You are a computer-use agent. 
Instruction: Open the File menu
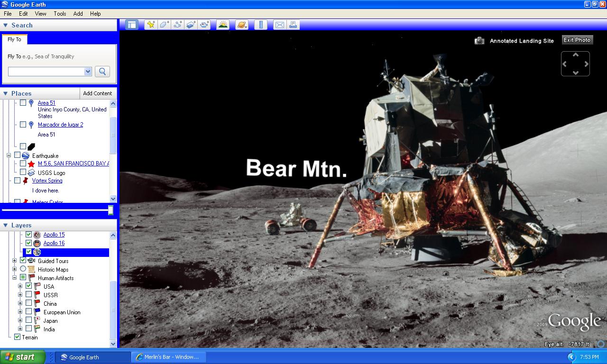8,14
